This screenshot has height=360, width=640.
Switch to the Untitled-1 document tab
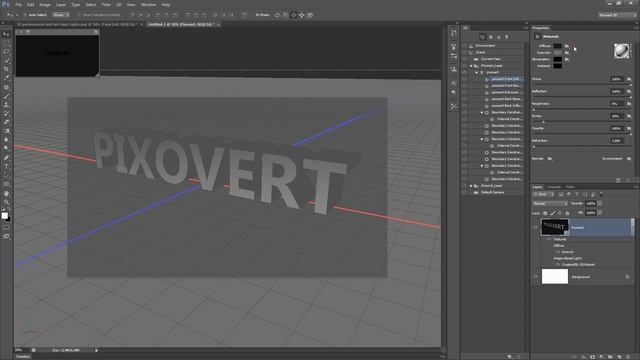click(x=182, y=24)
